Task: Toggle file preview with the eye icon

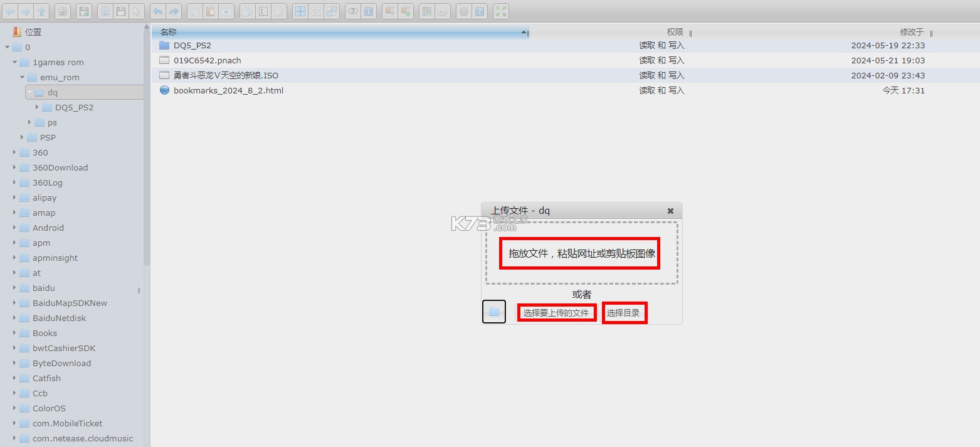Action: 353,11
